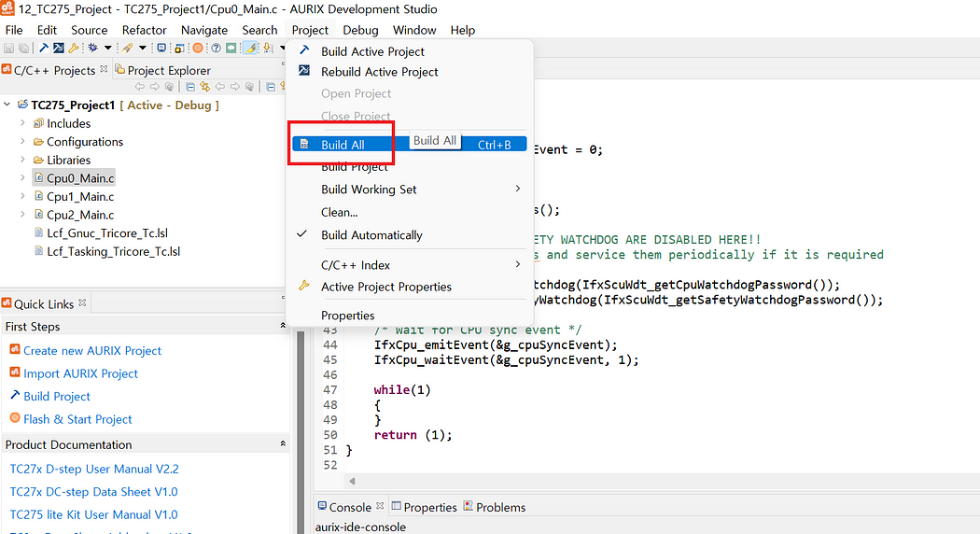Open the Navigate menu
This screenshot has height=534, width=980.
[x=204, y=30]
